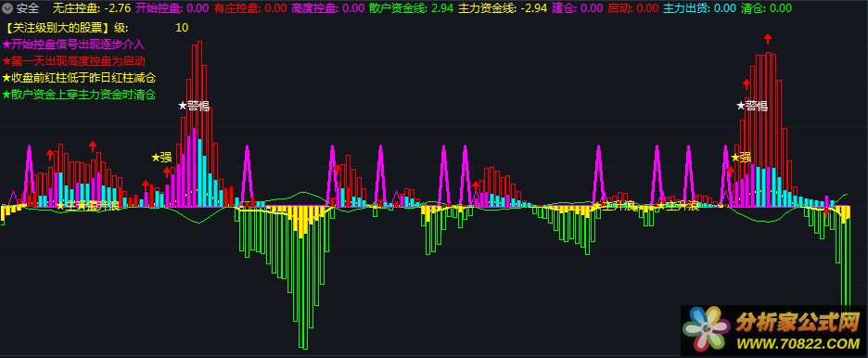The height and width of the screenshot is (358, 868).
Task: Open the round indicator dropdown beside 安全
Action: coord(8,8)
